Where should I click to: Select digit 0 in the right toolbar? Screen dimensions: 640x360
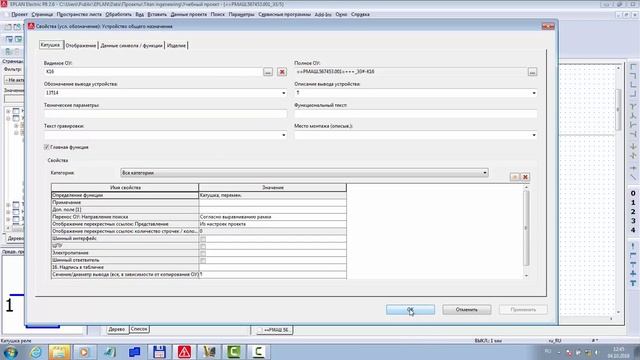(633, 193)
